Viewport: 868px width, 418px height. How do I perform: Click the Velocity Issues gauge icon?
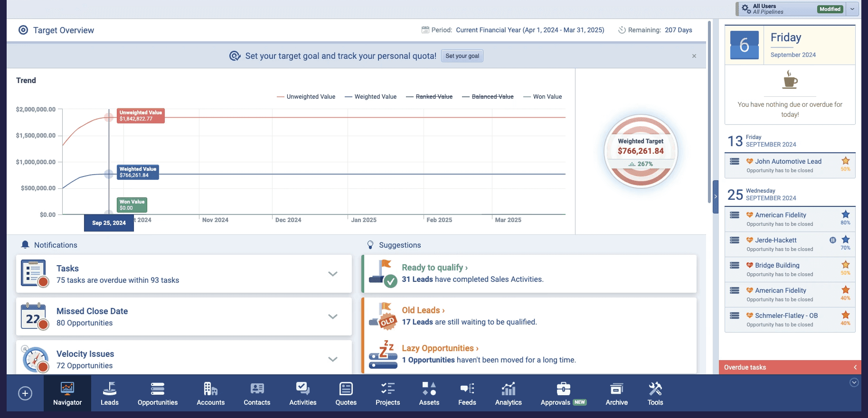point(35,359)
